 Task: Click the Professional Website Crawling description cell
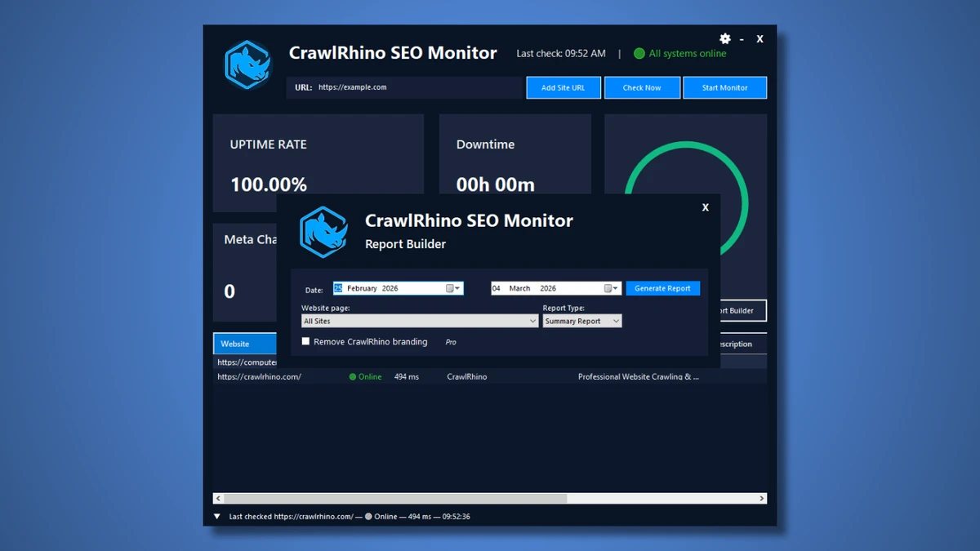tap(639, 377)
